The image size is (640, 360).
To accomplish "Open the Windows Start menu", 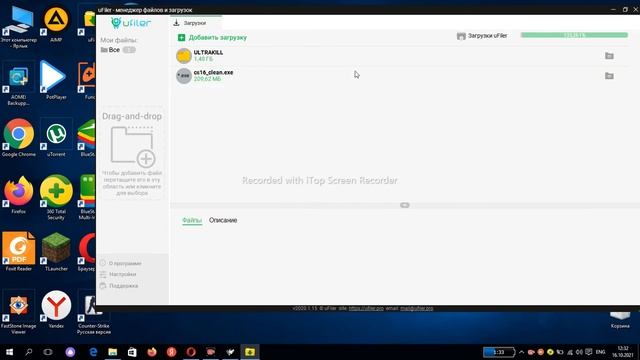I will point(9,352).
